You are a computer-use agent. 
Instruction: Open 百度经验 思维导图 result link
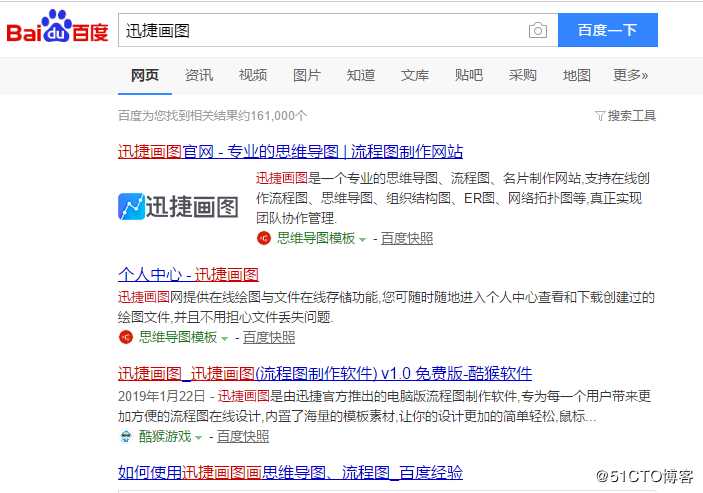(291, 472)
